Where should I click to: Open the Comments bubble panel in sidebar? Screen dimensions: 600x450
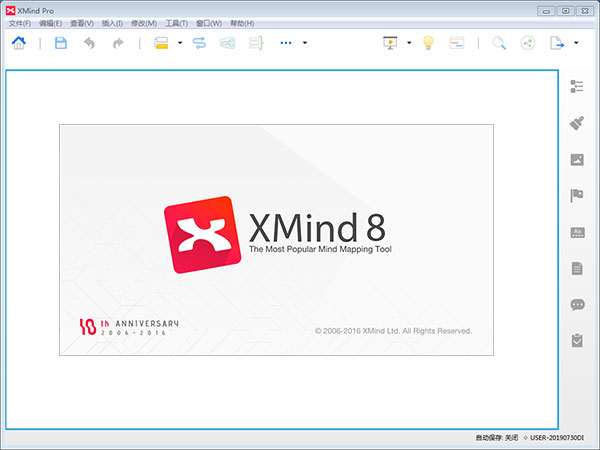click(577, 305)
